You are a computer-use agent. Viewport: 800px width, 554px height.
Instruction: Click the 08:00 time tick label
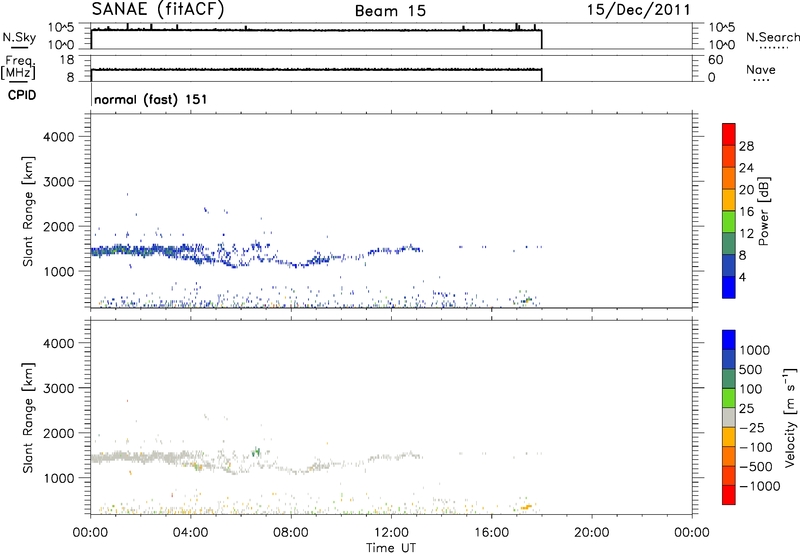(x=291, y=533)
